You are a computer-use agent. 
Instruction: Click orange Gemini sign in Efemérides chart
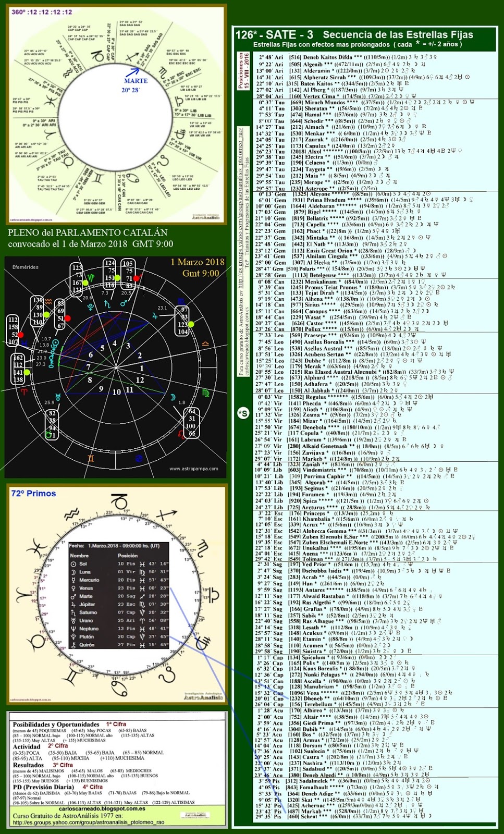(91, 459)
